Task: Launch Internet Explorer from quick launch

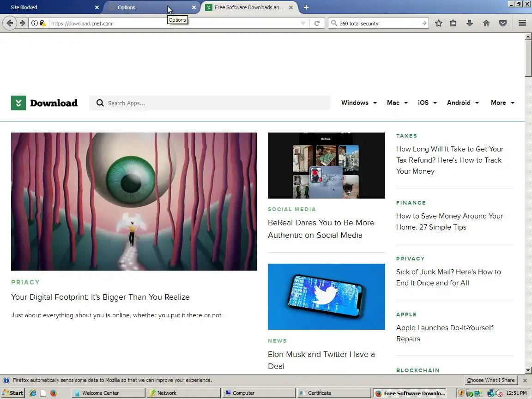Action: click(x=33, y=393)
